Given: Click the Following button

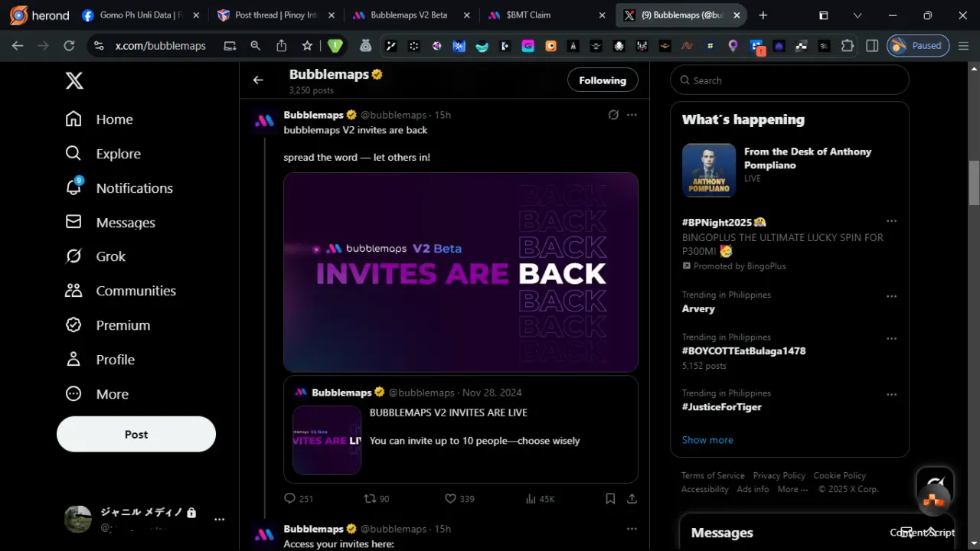Looking at the screenshot, I should [603, 80].
